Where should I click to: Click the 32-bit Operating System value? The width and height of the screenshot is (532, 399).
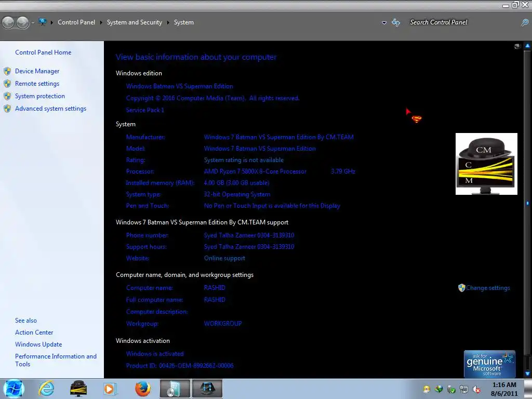[x=237, y=194]
